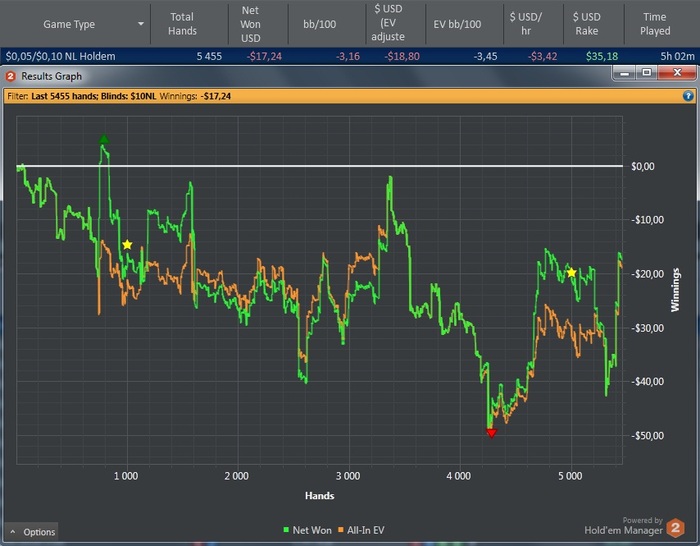Click the red low-point triangle marker

(491, 433)
